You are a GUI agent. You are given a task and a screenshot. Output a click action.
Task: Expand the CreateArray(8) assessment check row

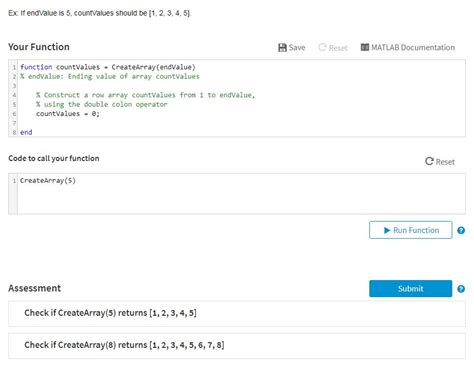coord(237,345)
